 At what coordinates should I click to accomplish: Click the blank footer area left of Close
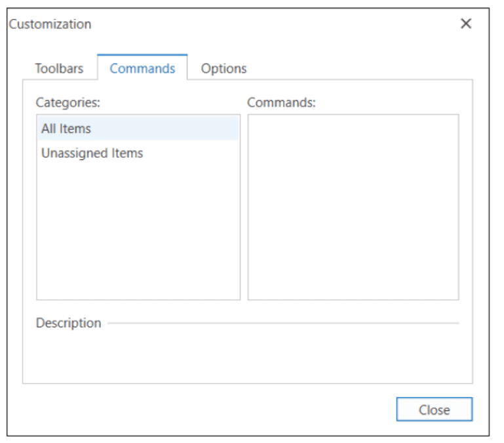(197, 410)
